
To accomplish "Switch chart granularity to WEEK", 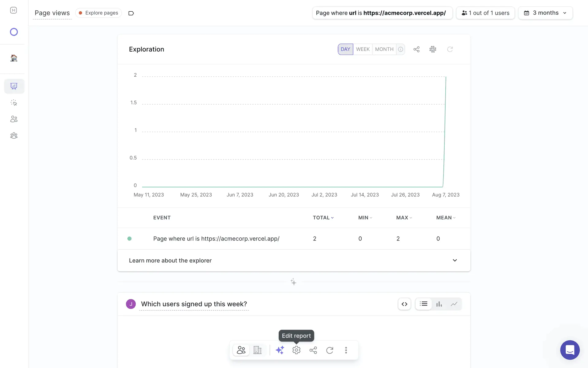I will coord(363,49).
